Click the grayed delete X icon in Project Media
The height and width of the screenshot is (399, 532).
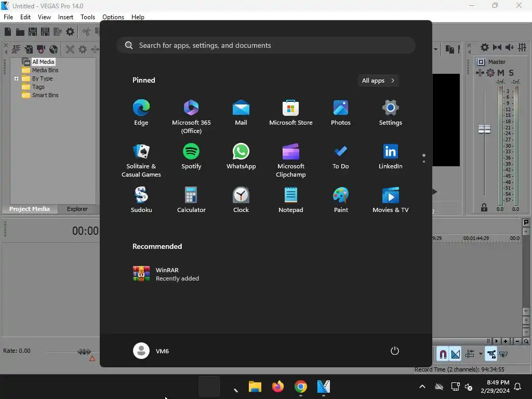click(70, 49)
